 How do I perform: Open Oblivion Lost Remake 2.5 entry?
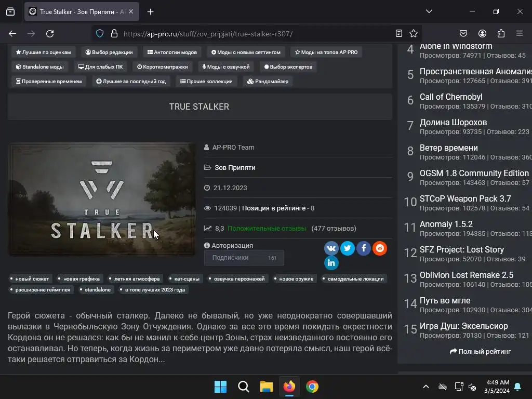pos(467,275)
